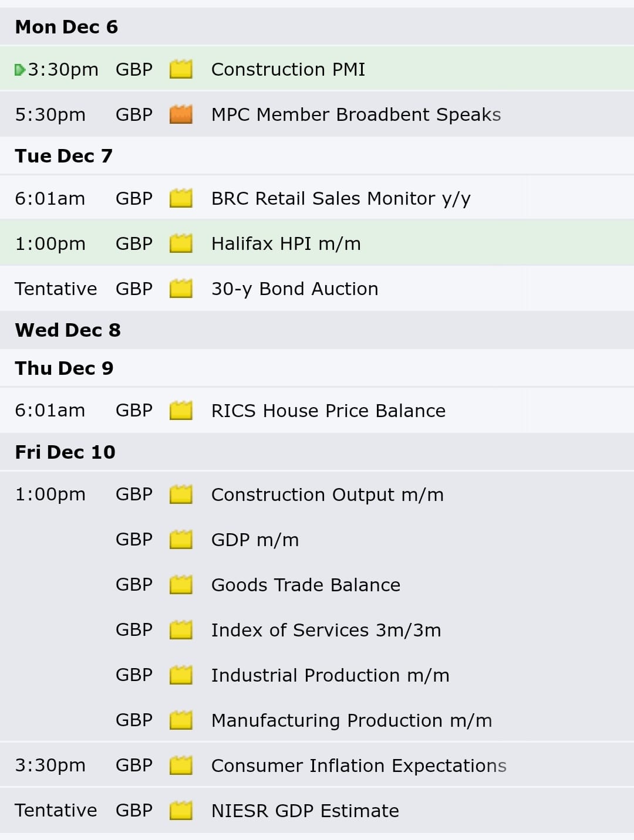The height and width of the screenshot is (840, 634).
Task: Click green arrow marker beside 3:30pm
Action: [20, 70]
